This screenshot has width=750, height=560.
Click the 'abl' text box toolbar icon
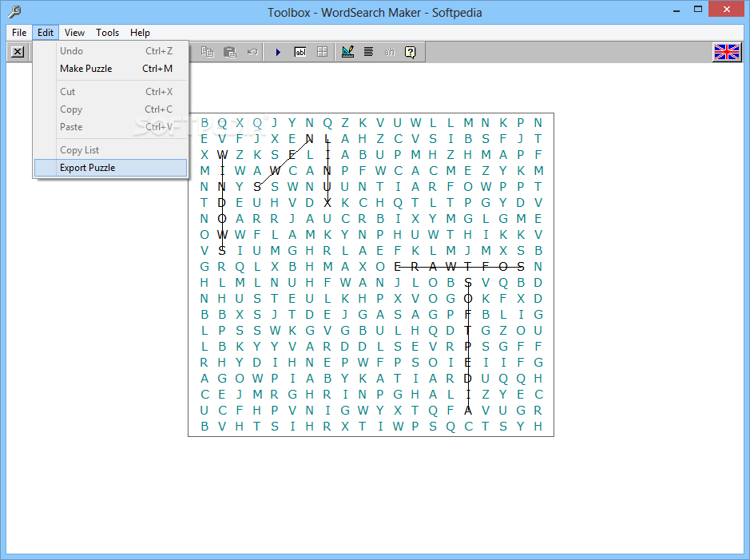click(300, 52)
